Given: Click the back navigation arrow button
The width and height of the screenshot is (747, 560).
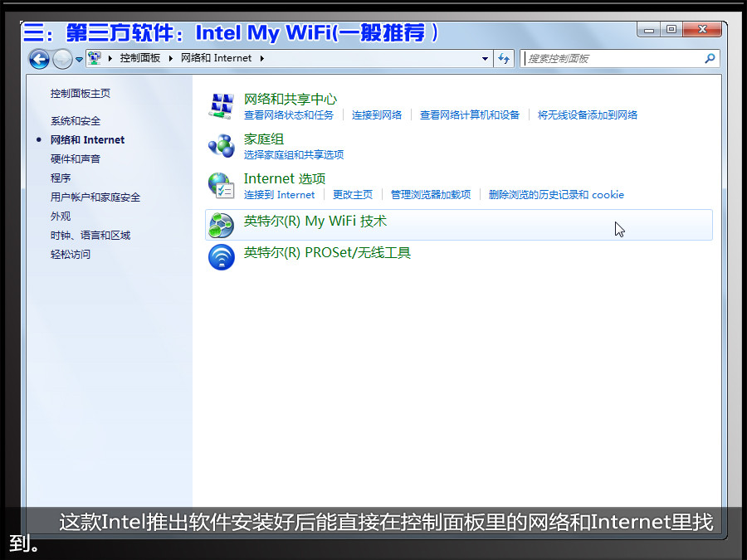Looking at the screenshot, I should coord(38,59).
